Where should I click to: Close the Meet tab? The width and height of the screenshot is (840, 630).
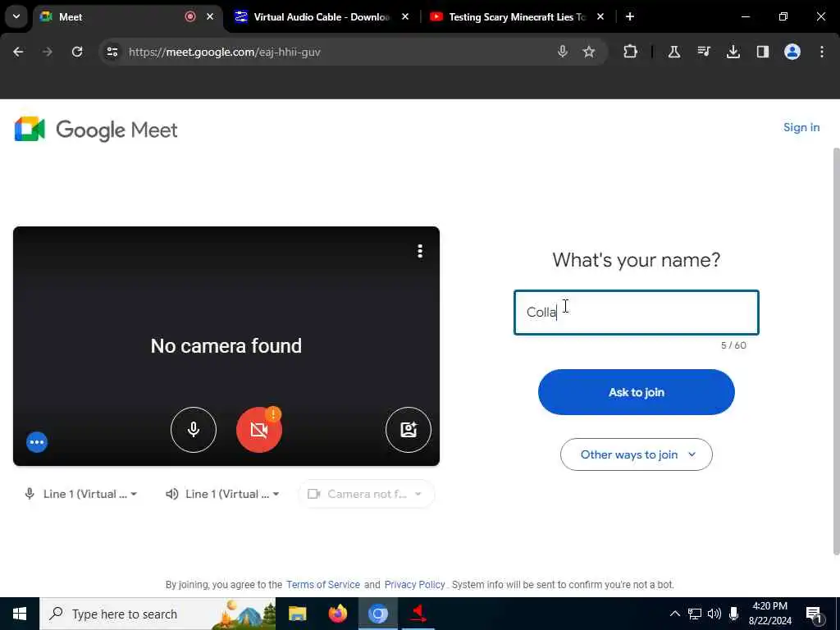click(210, 16)
